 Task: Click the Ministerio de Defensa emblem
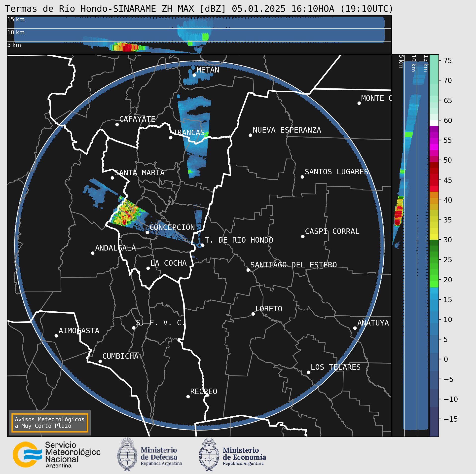(127, 454)
